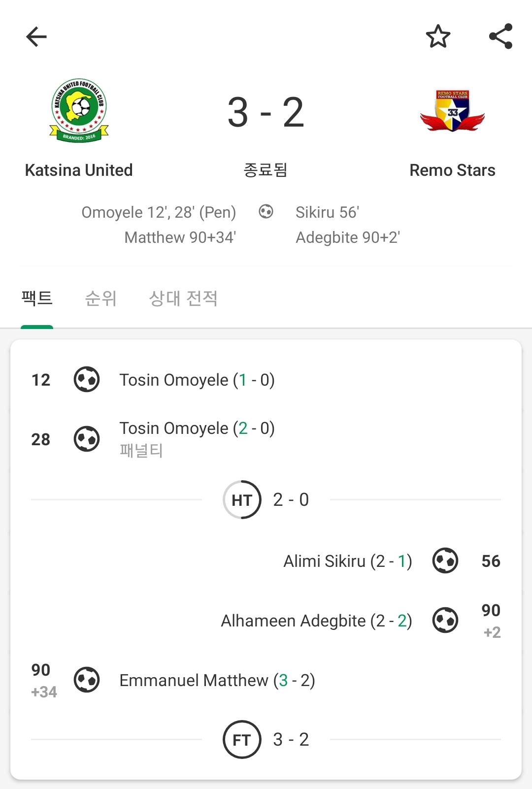Click the goal icon at minute 56
The width and height of the screenshot is (532, 789).
(445, 560)
